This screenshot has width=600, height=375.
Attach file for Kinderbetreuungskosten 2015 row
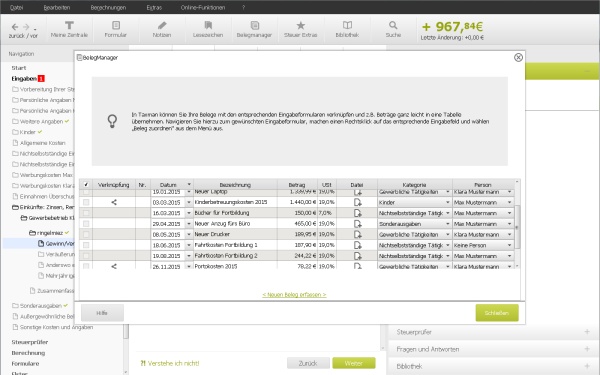pyautogui.click(x=357, y=202)
